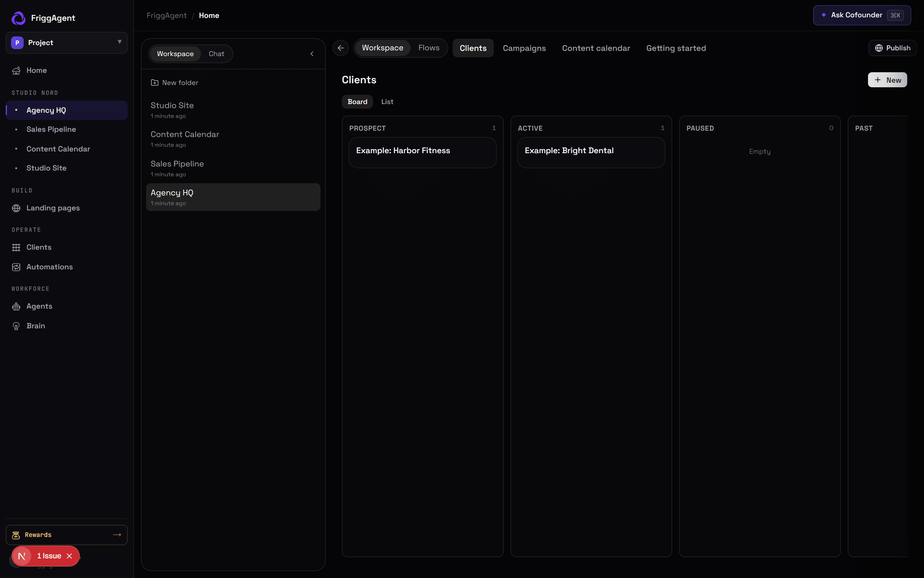
Task: Click the FriggAgent swirl logo
Action: pos(18,18)
